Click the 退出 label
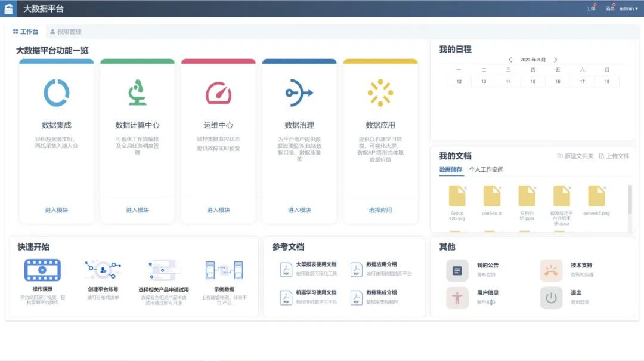Viewport: 644px width, 361px height. [576, 293]
